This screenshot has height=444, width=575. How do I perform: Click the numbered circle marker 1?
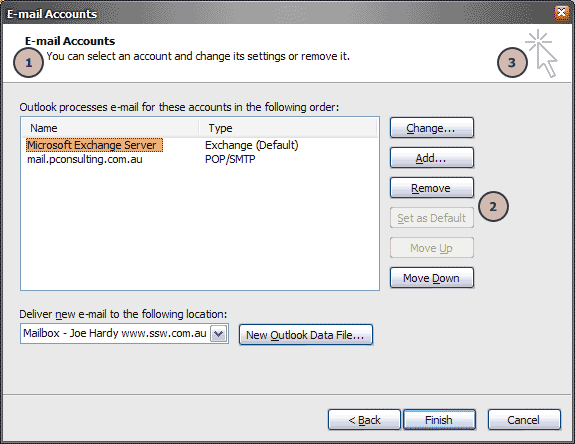(29, 63)
